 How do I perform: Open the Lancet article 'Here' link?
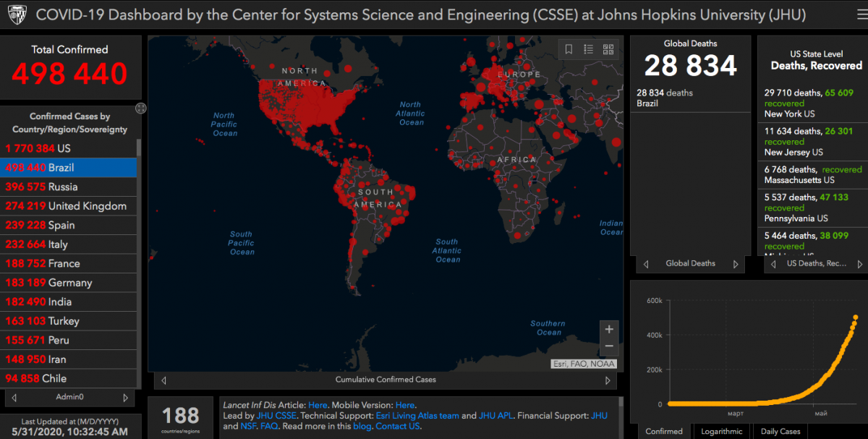[x=318, y=405]
